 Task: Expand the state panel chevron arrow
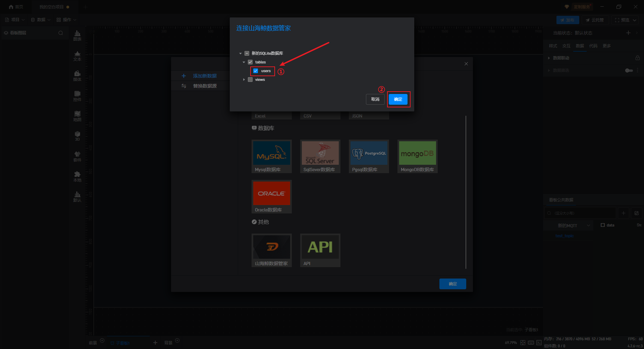pos(637,33)
